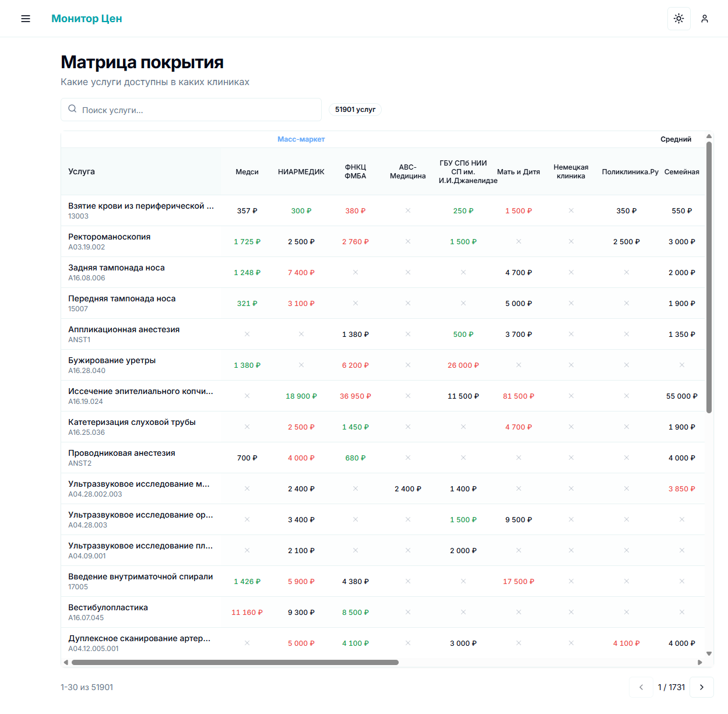Click the horizontal scroll left arrow

coord(66,662)
